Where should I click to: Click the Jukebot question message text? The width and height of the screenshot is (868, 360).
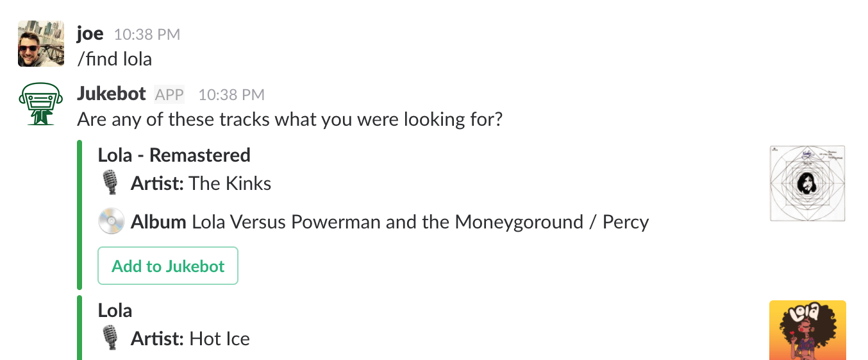point(290,119)
